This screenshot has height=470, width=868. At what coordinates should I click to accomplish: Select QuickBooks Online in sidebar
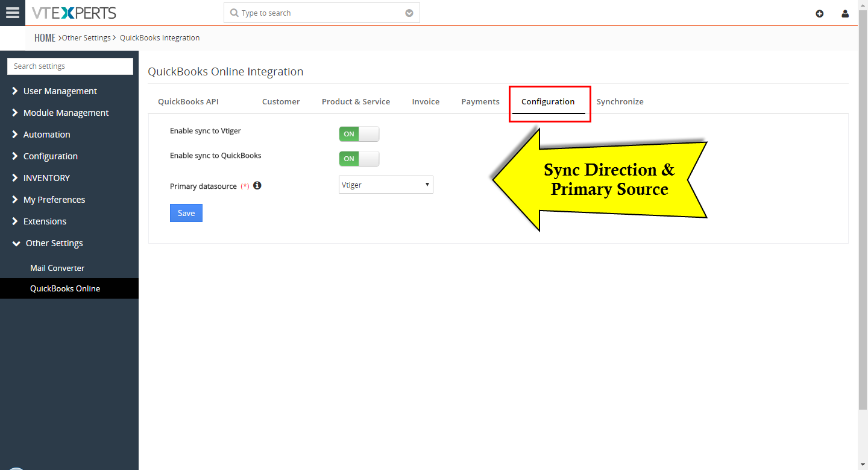[69, 288]
